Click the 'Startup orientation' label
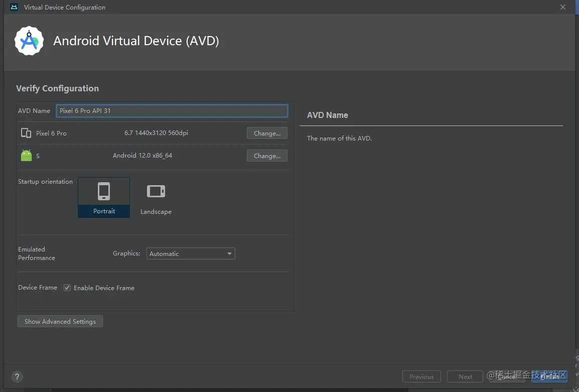 (x=46, y=181)
